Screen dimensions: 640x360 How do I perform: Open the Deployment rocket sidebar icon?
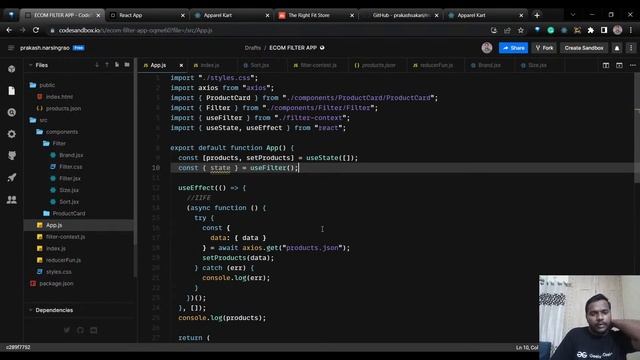(x=11, y=178)
